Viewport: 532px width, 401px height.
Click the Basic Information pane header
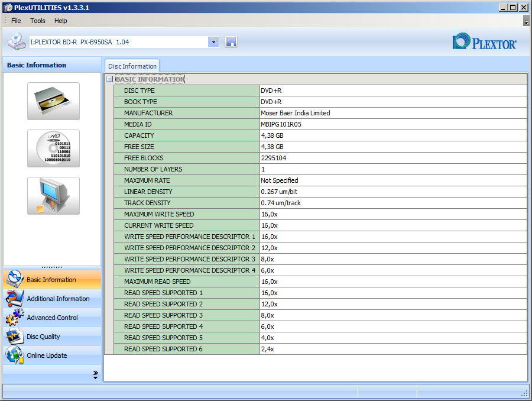(x=52, y=65)
